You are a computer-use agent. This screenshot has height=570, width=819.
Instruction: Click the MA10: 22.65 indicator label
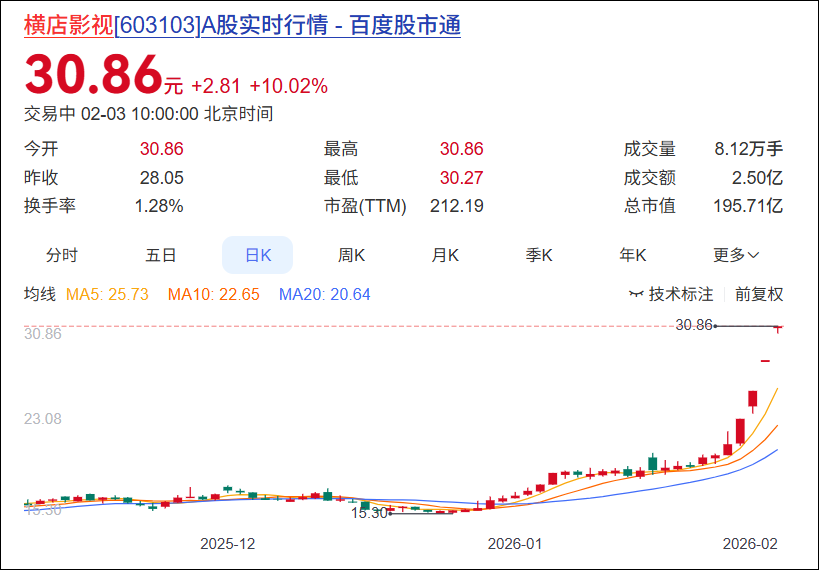pyautogui.click(x=213, y=294)
